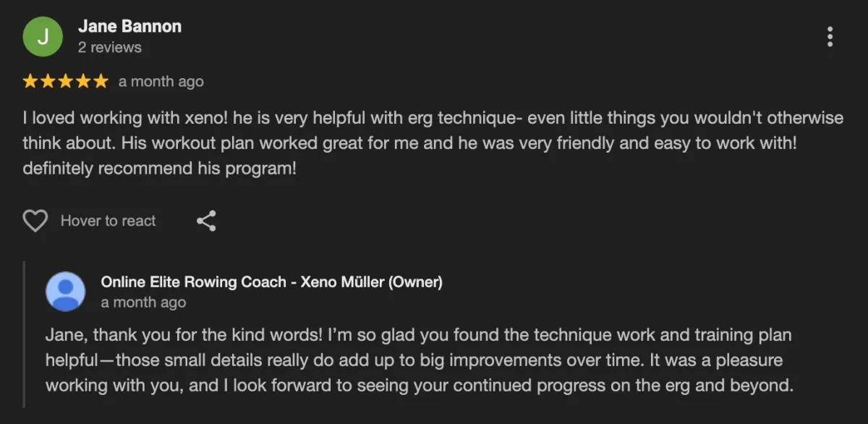Click the owner's blue profile avatar
This screenshot has height=424, width=868.
(x=65, y=291)
